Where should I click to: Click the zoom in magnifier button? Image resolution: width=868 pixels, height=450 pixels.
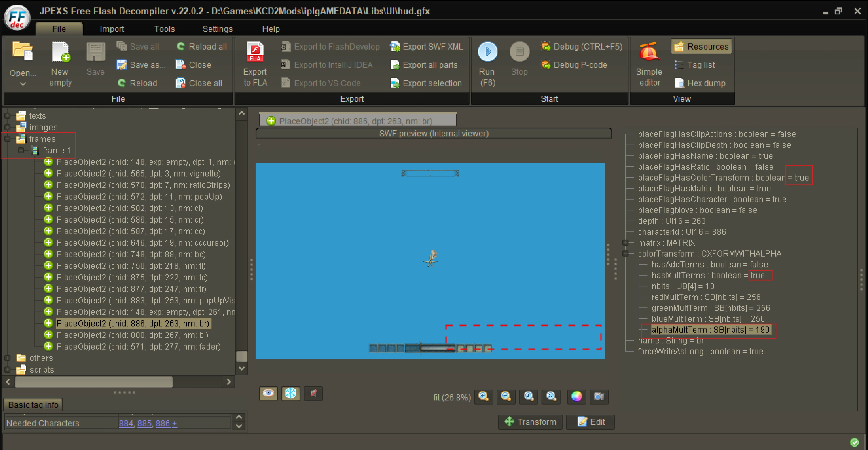(484, 396)
